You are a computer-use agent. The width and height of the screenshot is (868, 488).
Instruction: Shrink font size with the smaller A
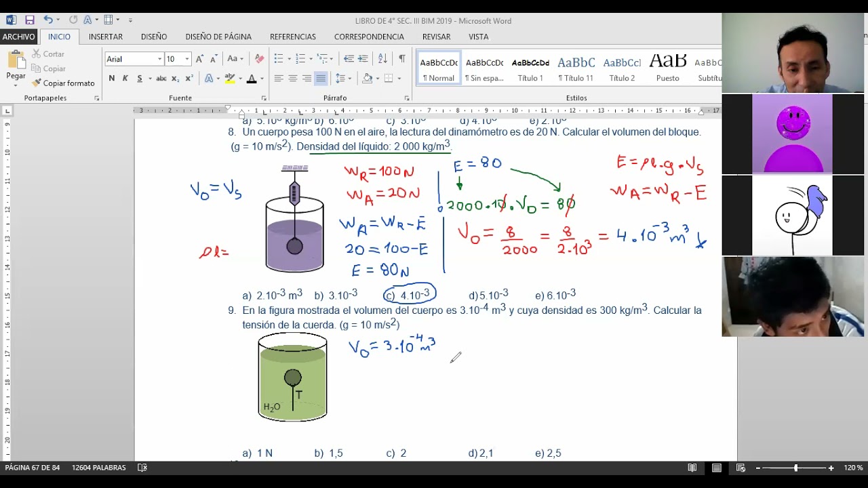(214, 59)
